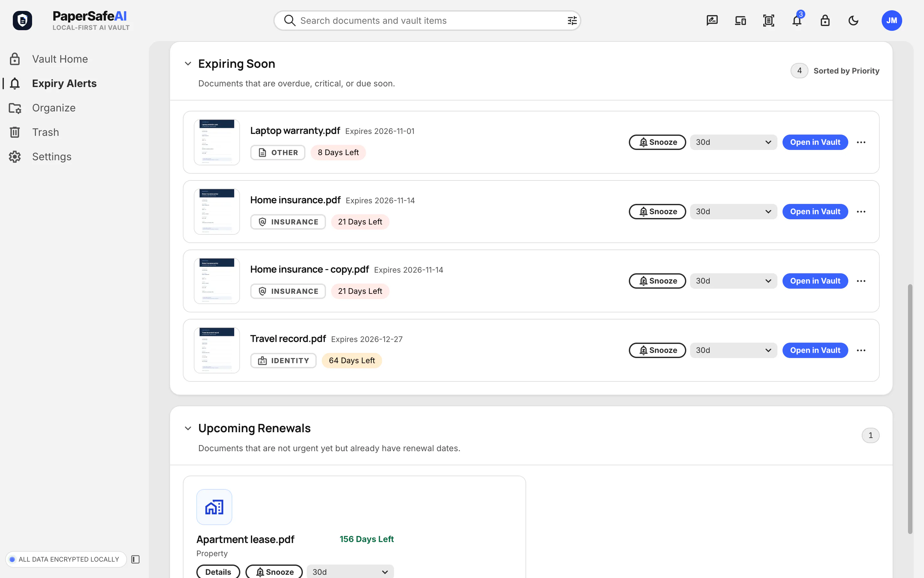This screenshot has height=578, width=924.
Task: Open more options for Travel record.pdf
Action: [x=861, y=350]
